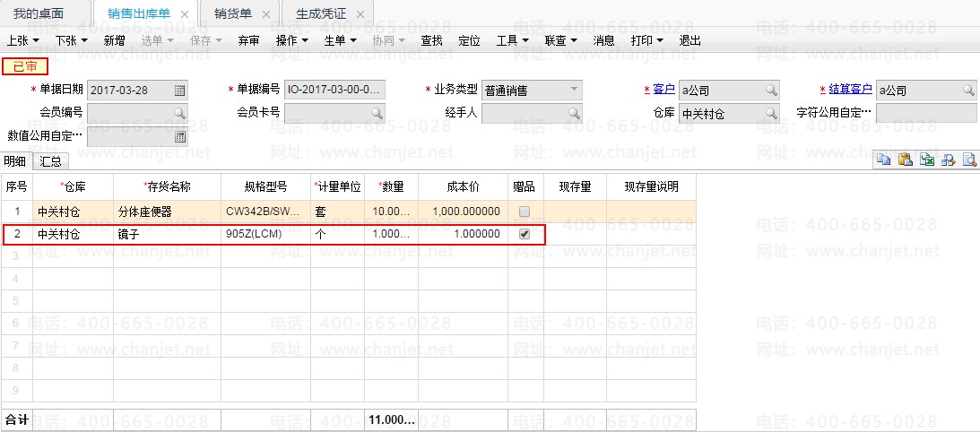Click the calculator icon in 数值公用自定 field

pos(179,137)
